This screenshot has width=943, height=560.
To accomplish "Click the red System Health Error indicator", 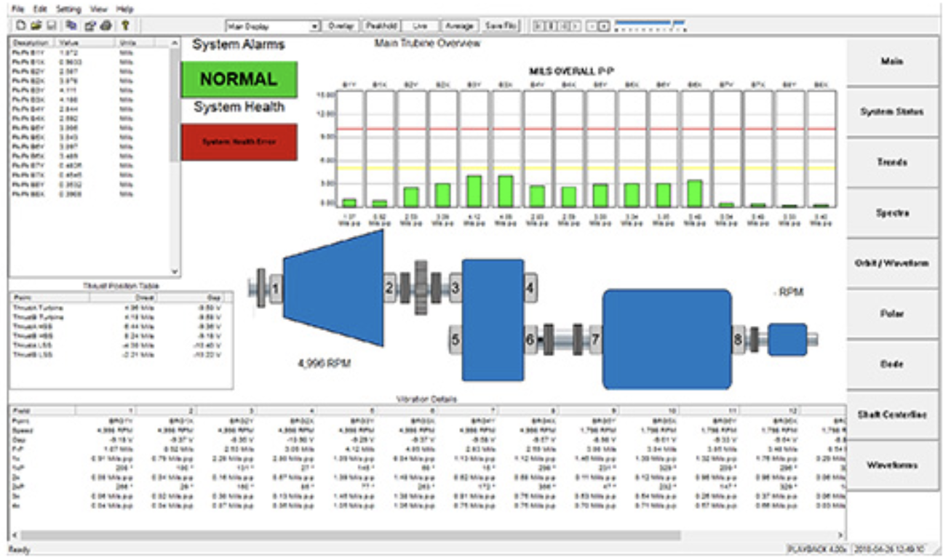I will [239, 142].
